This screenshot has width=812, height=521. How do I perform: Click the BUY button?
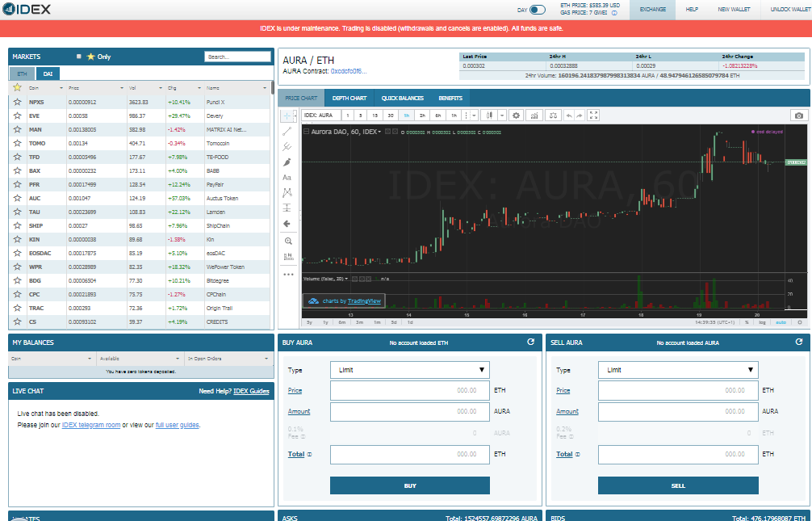tap(409, 485)
